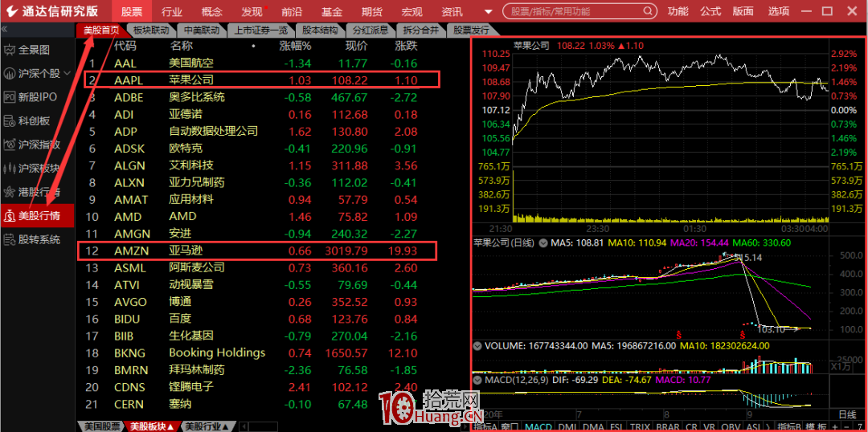Open the 选项 menu
The width and height of the screenshot is (868, 432).
779,11
